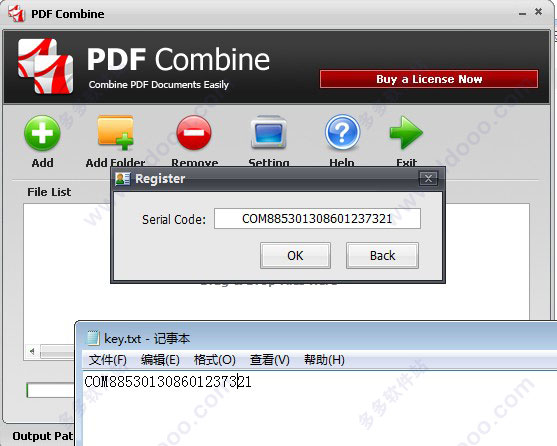Screen dimensions: 557x446
Task: Click the Notepad icon beside key.txt
Action: click(93, 338)
